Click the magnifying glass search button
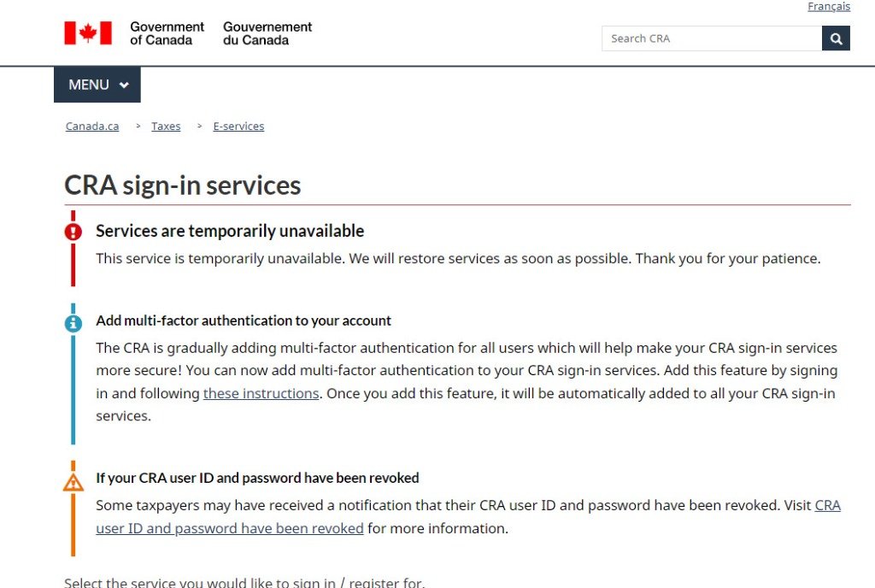Viewport: 875px width, 588px height. pos(836,38)
